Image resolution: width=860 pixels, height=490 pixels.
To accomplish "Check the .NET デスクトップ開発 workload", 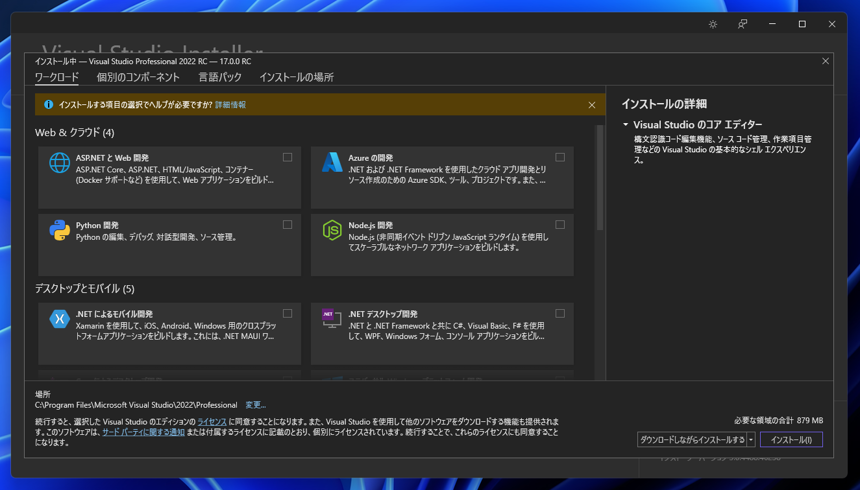I will pyautogui.click(x=560, y=313).
